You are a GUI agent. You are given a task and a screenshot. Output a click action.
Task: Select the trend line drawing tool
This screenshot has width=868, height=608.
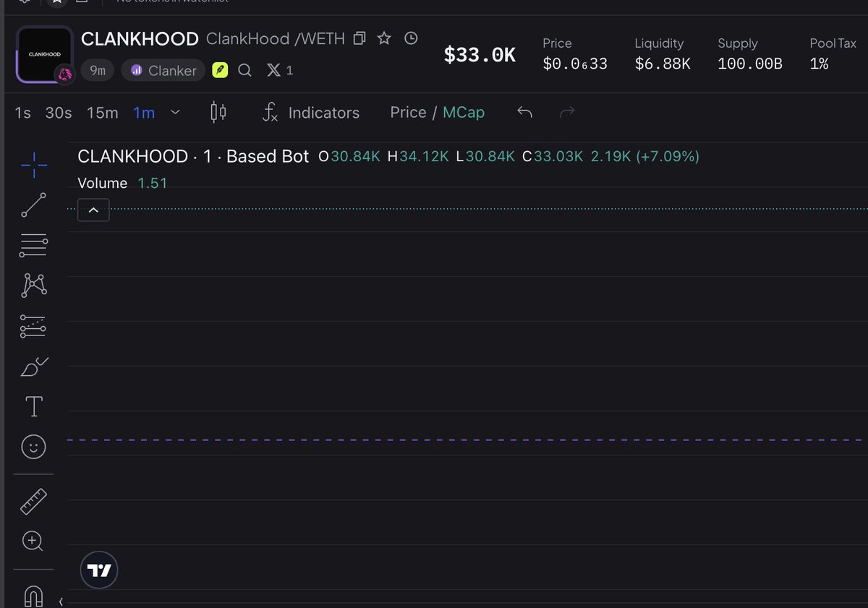coord(34,205)
